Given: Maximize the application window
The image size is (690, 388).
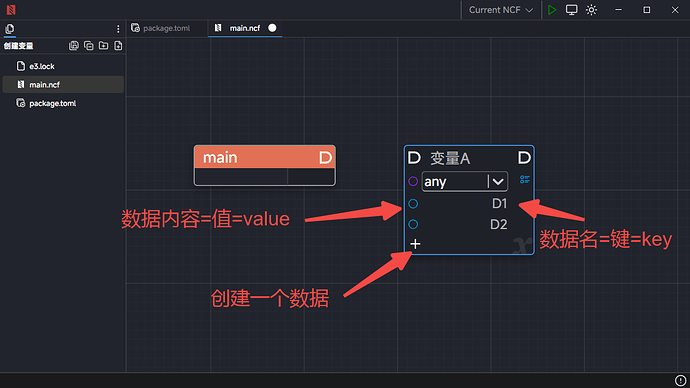Looking at the screenshot, I should click(646, 10).
